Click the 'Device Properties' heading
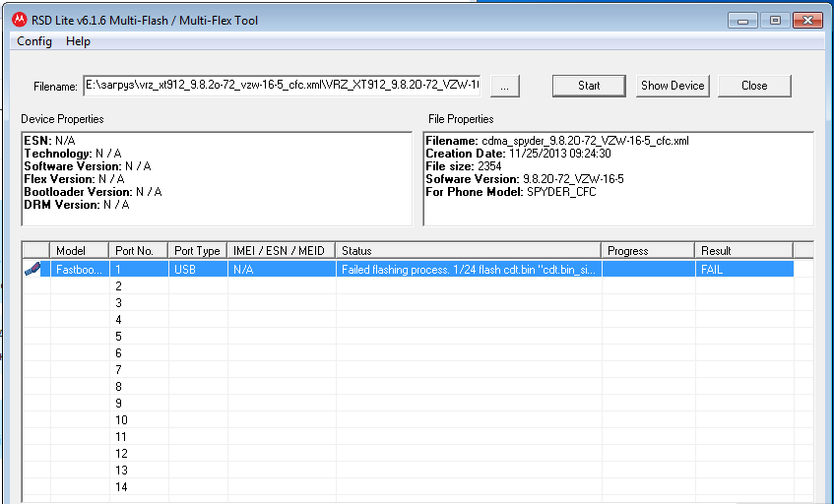 62,119
